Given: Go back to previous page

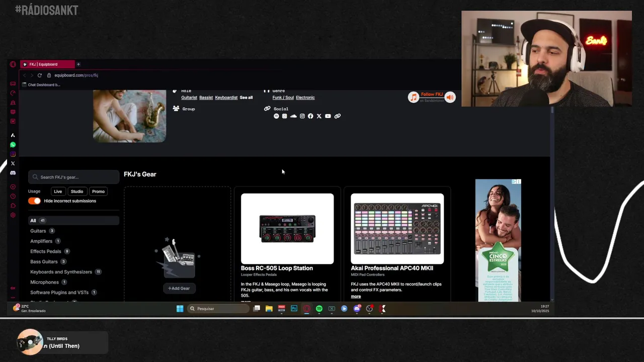Looking at the screenshot, I should pos(24,75).
